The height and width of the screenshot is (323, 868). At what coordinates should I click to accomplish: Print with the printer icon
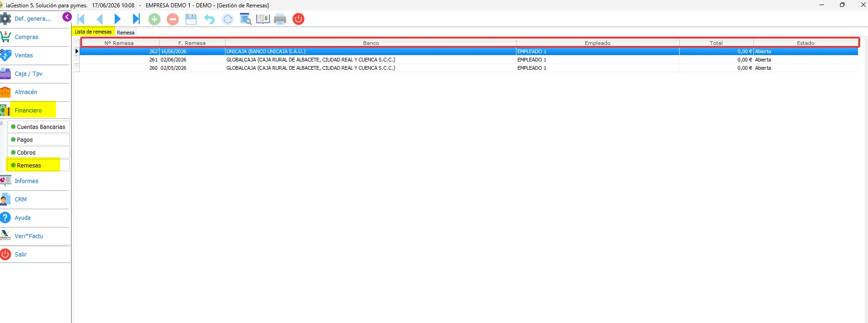[x=280, y=19]
